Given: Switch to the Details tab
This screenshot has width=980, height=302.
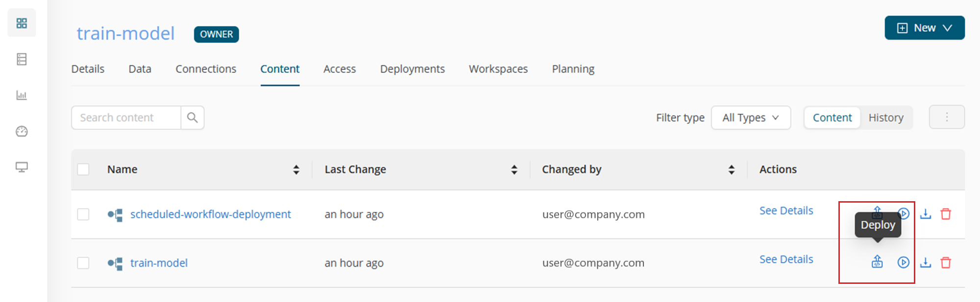Looking at the screenshot, I should pyautogui.click(x=88, y=69).
